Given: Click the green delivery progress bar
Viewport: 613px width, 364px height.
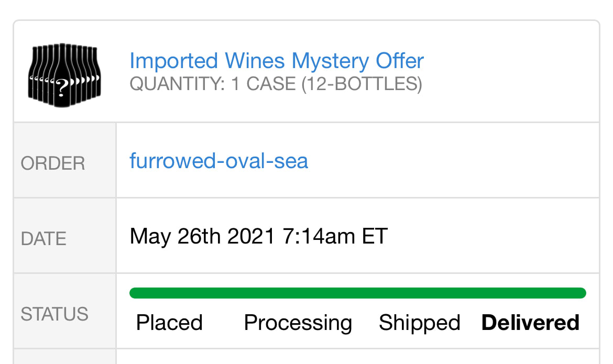Looking at the screenshot, I should (x=357, y=293).
